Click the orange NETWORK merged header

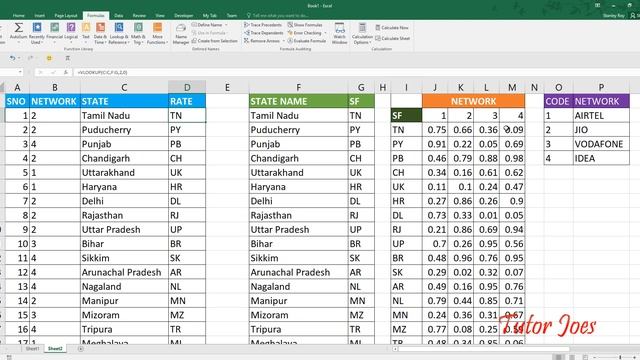pyautogui.click(x=473, y=101)
